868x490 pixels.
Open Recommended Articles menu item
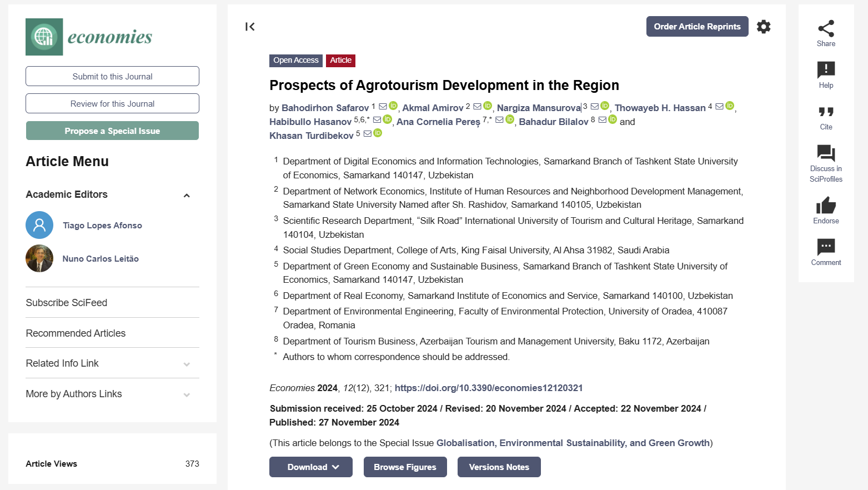pos(76,333)
